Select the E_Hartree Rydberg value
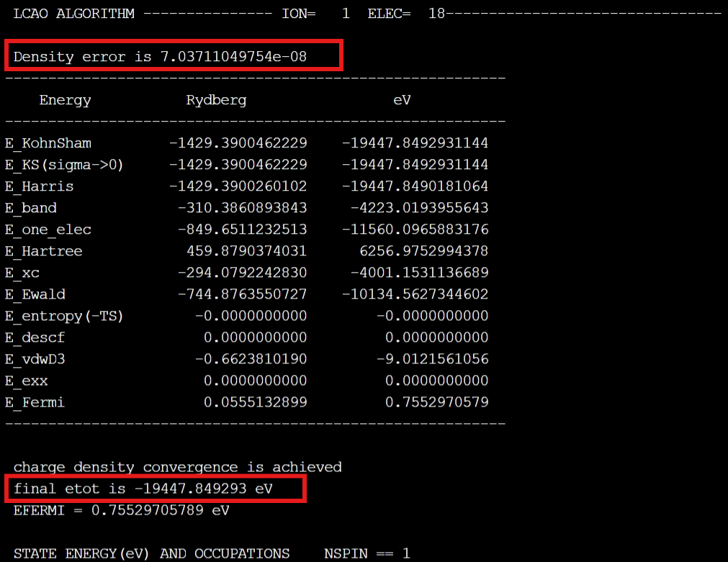The width and height of the screenshot is (728, 562). [246, 251]
